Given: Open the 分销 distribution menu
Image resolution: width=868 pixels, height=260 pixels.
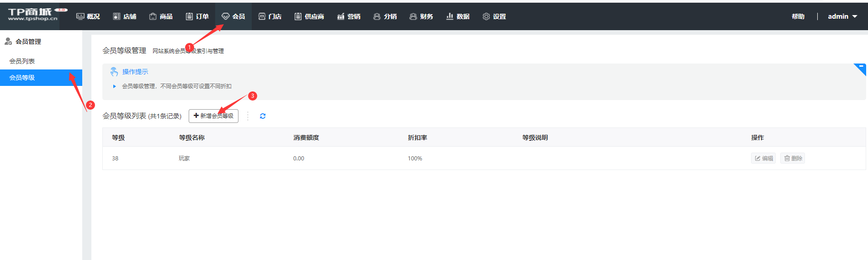Looking at the screenshot, I should coord(385,16).
